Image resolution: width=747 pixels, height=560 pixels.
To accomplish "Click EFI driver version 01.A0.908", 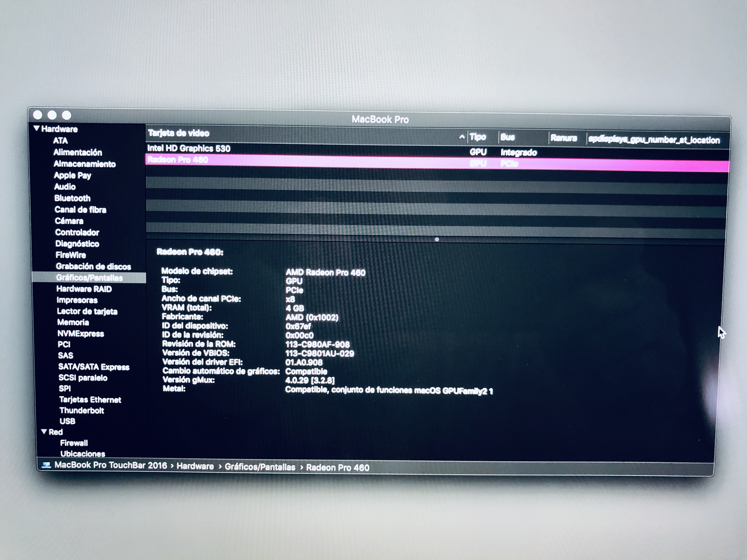I will point(304,363).
